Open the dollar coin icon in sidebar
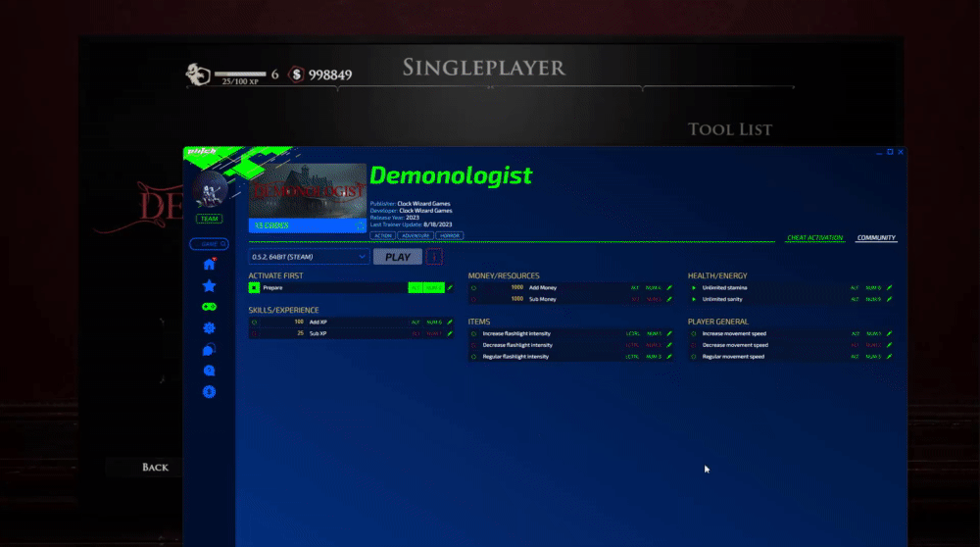The width and height of the screenshot is (980, 547). coord(209,392)
